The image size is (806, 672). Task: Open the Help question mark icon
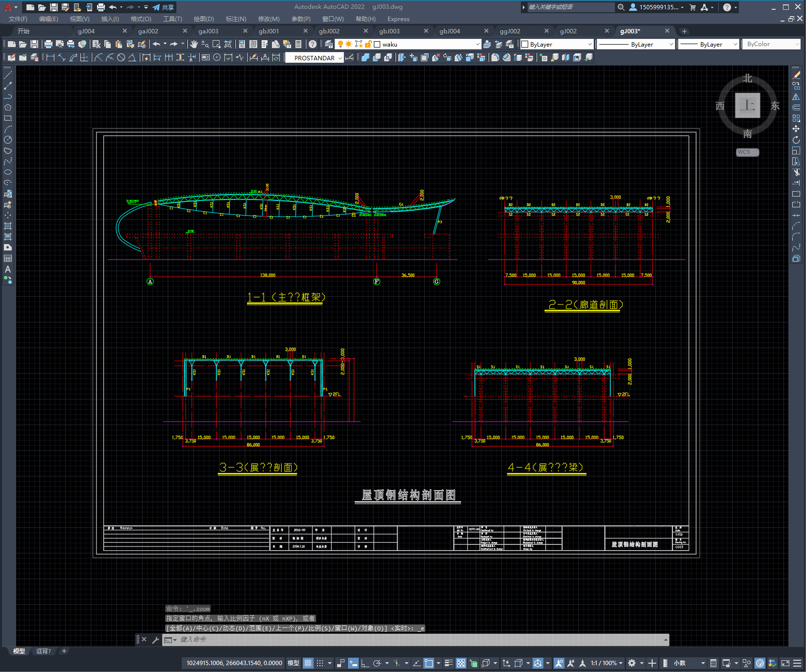point(313,44)
